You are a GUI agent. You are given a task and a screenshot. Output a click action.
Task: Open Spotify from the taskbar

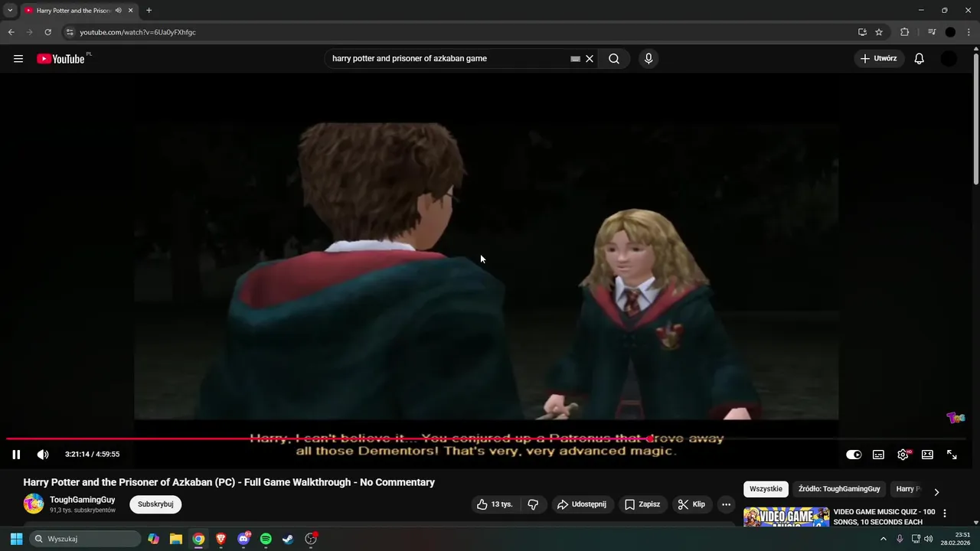click(x=266, y=539)
